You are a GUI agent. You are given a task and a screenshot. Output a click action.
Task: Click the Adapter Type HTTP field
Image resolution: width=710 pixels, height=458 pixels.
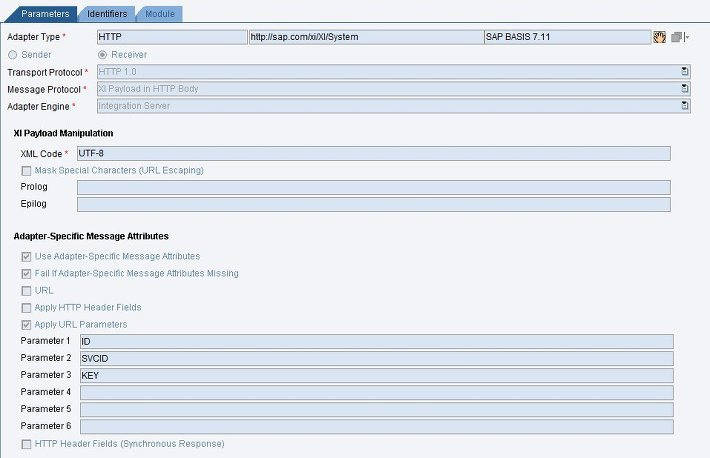[x=172, y=37]
